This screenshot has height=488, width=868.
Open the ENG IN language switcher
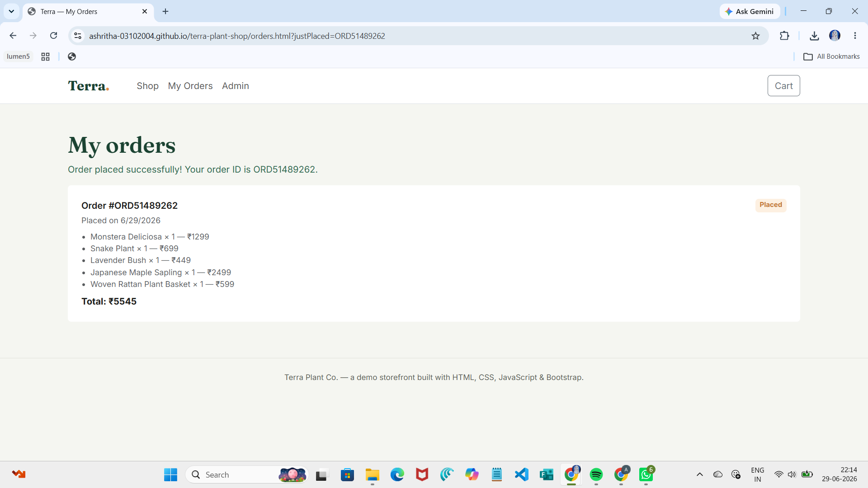[757, 474]
